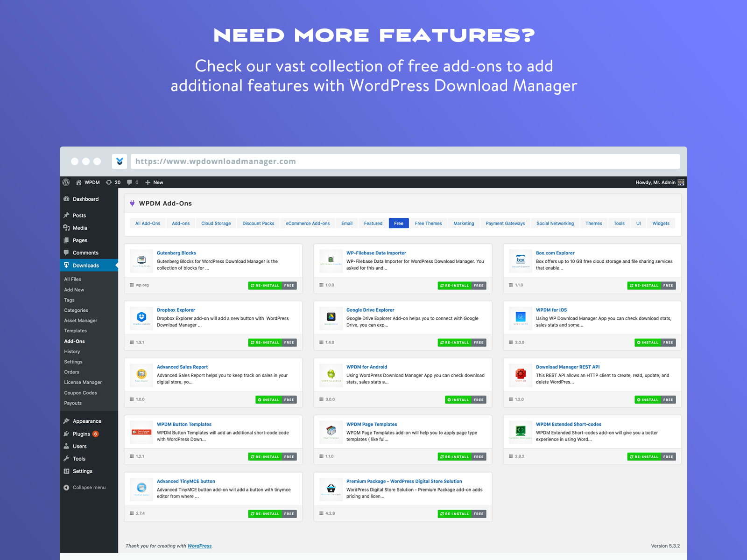Open the comments bubble icon in admin bar
This screenshot has width=747, height=560.
click(129, 182)
